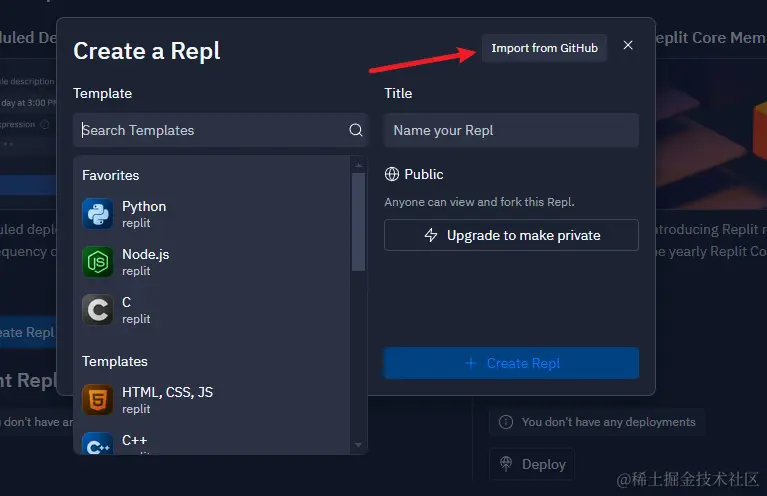The image size is (767, 496).
Task: Click the Public visibility label
Action: point(424,174)
